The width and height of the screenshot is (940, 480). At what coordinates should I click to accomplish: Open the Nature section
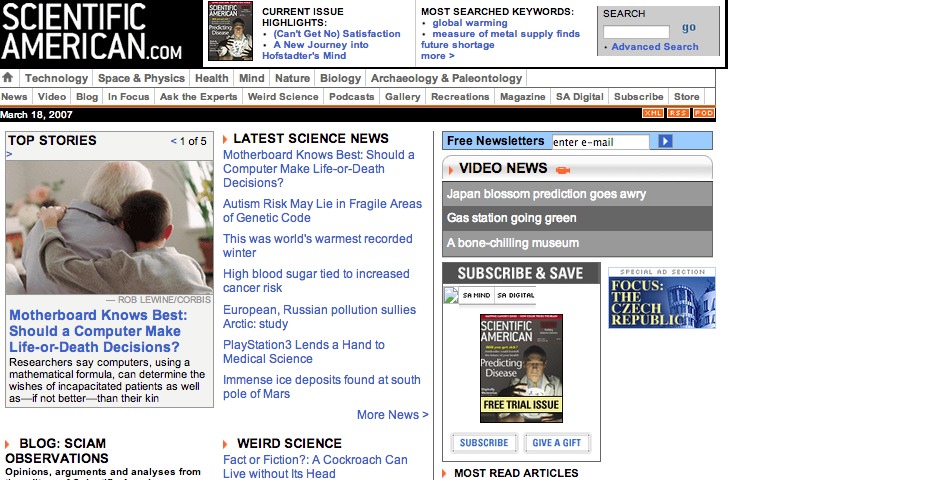click(293, 78)
